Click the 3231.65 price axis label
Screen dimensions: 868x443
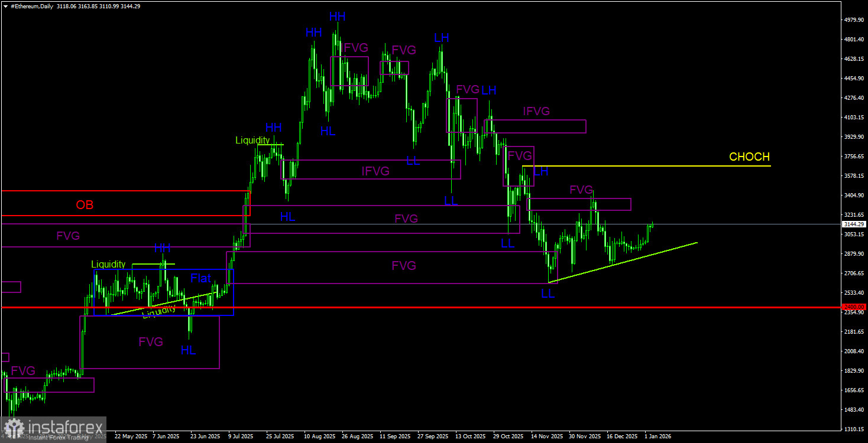pos(854,215)
